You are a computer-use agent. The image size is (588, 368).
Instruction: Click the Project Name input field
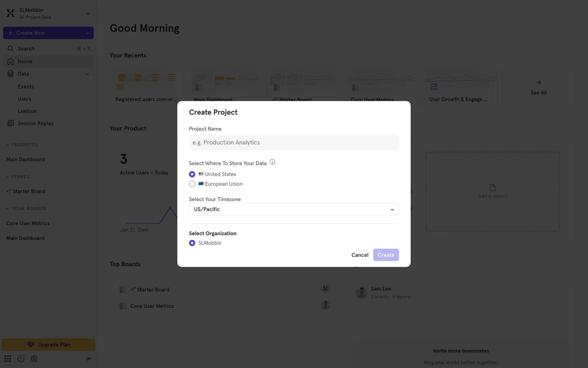[294, 142]
